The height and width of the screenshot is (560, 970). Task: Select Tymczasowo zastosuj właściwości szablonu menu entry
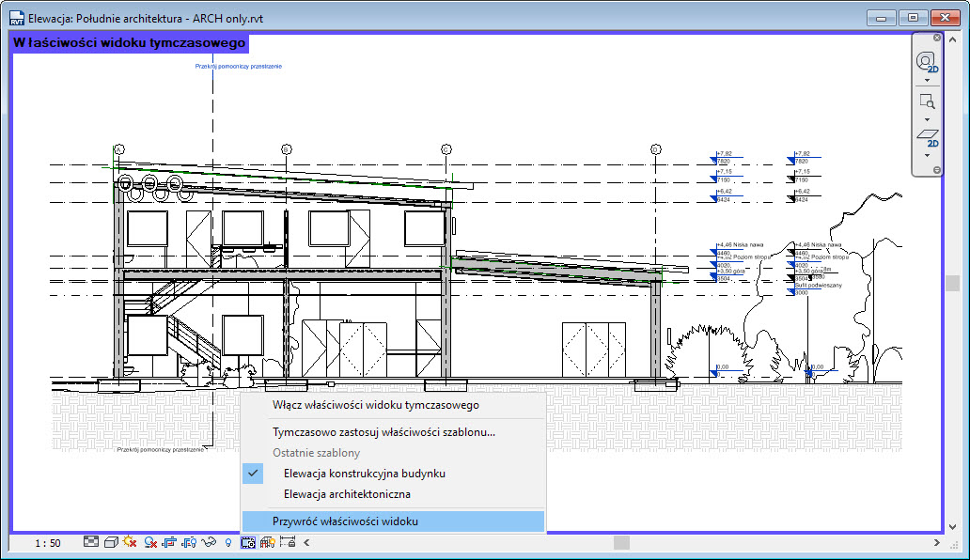[383, 432]
